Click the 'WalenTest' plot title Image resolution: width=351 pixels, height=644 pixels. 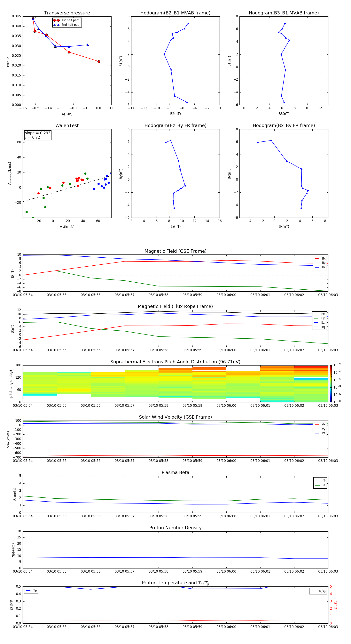tap(67, 125)
